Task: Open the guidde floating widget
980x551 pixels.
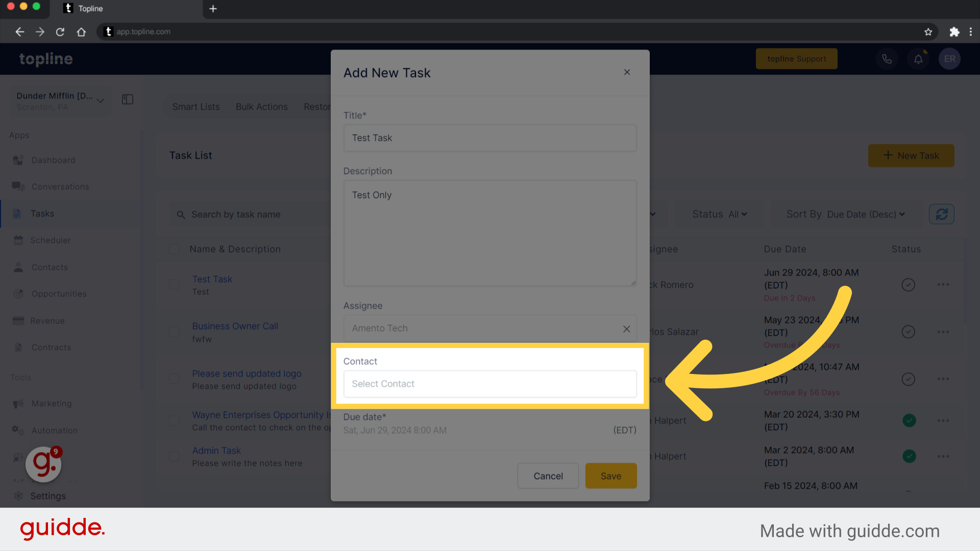Action: click(43, 464)
